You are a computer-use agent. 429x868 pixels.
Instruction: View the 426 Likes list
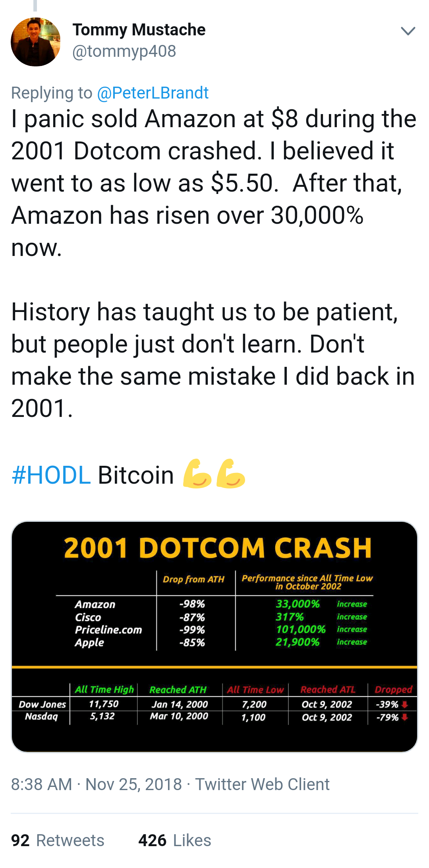click(x=175, y=841)
